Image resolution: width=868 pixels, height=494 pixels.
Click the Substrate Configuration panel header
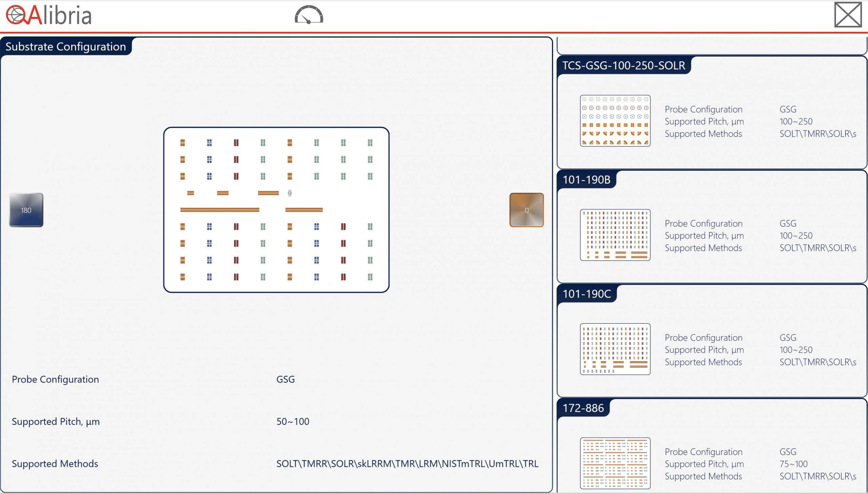(65, 46)
